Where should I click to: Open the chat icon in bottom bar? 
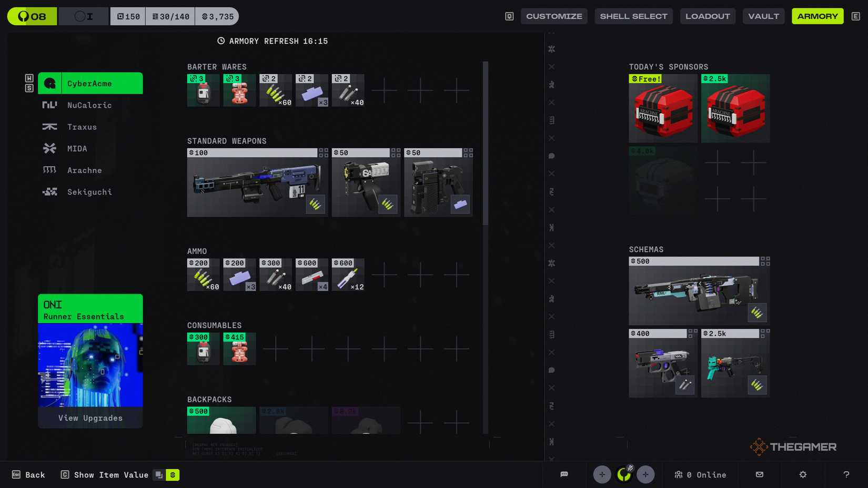[564, 474]
